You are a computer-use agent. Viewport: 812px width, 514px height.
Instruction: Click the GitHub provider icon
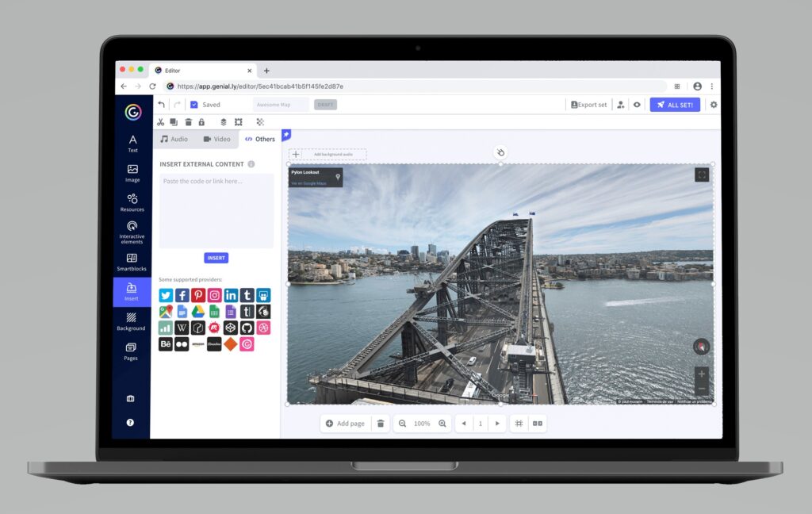point(247,328)
